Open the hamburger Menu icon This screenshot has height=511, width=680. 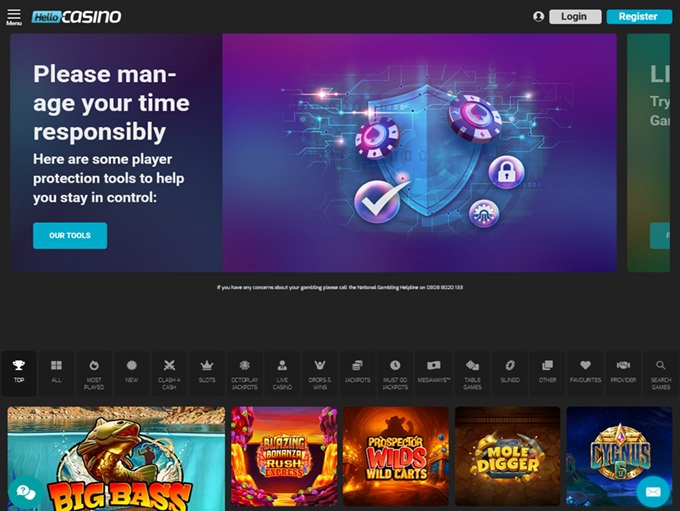pos(14,17)
